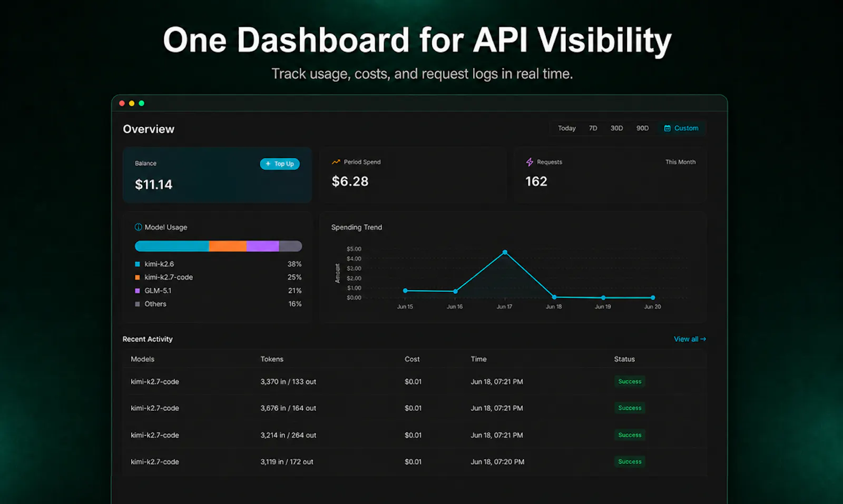Switch the range to Today
The image size is (843, 504).
point(567,128)
